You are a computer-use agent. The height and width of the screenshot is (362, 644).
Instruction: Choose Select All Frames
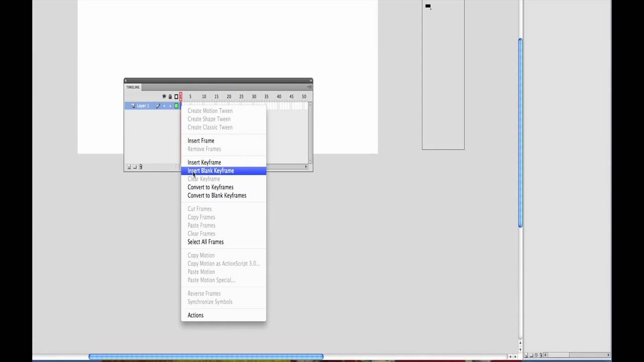coord(205,242)
